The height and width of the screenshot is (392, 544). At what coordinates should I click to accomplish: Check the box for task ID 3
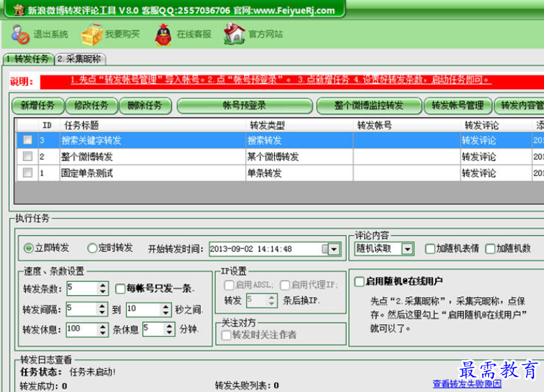pyautogui.click(x=27, y=140)
